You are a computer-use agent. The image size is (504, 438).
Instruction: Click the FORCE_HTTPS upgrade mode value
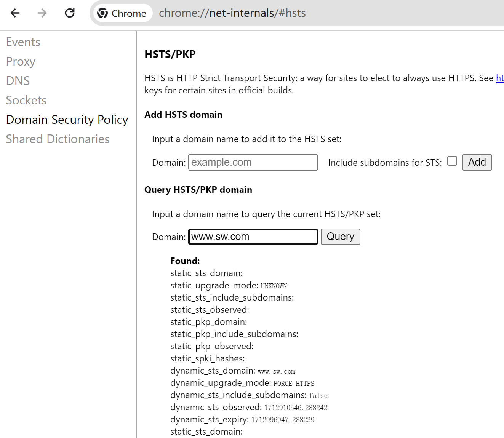click(x=294, y=383)
